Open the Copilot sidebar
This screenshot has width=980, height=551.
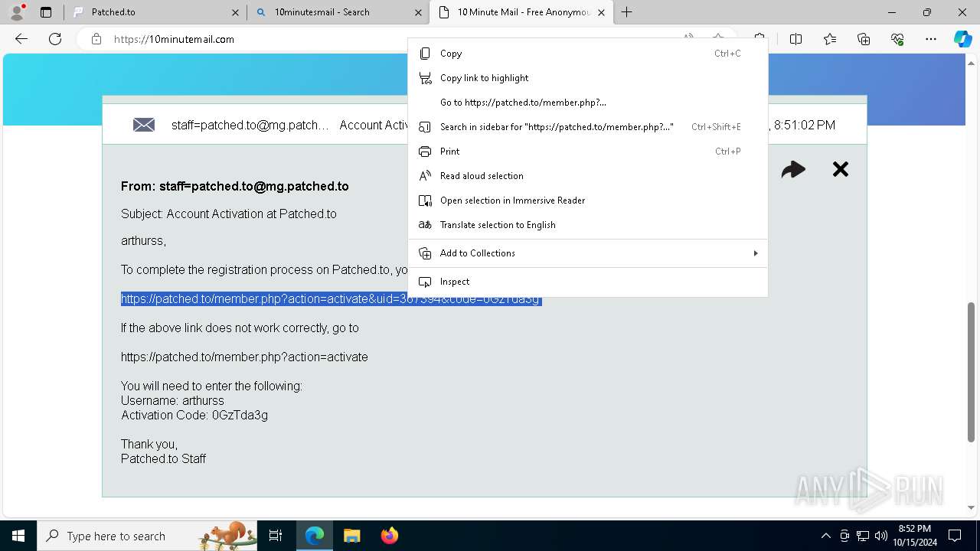tap(962, 39)
